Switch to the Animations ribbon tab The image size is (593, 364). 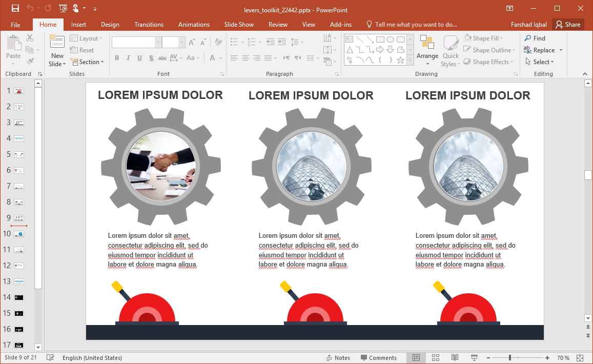(194, 24)
